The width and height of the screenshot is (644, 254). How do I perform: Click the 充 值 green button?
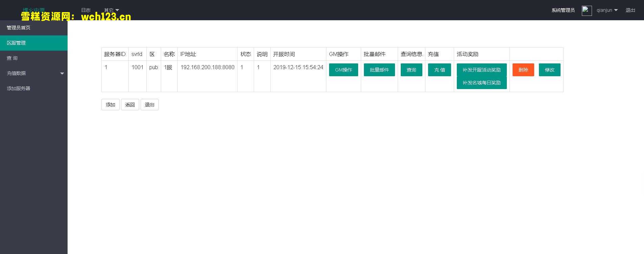439,70
